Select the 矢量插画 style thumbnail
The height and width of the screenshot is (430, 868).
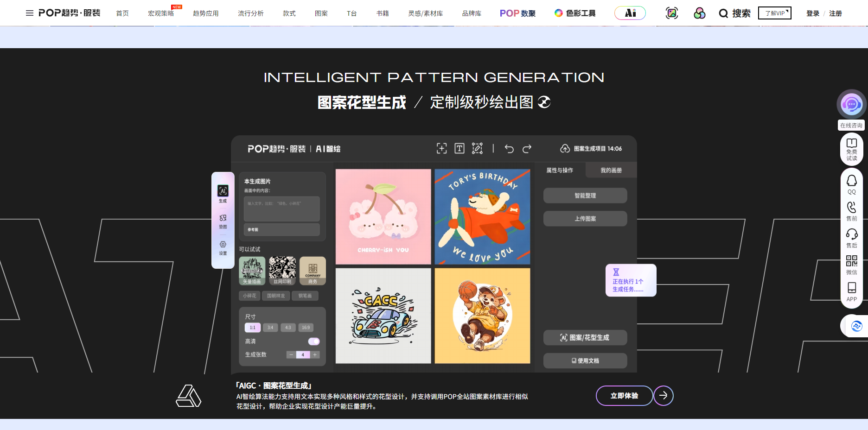tap(252, 270)
